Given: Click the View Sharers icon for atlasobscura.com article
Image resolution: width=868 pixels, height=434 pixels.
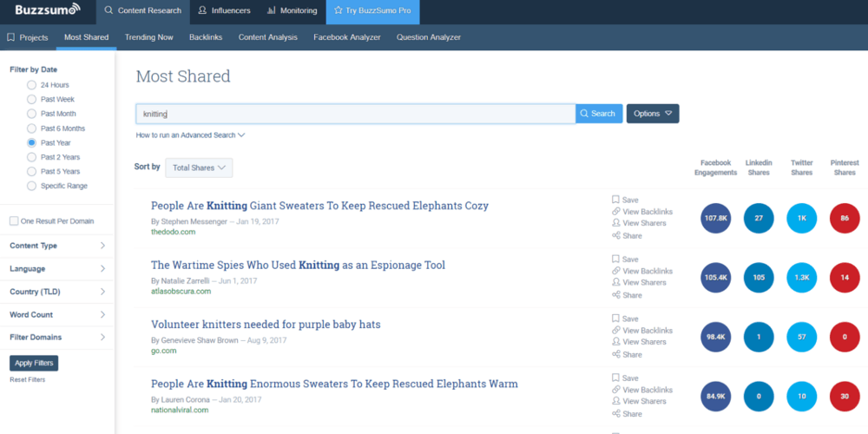Looking at the screenshot, I should click(x=615, y=282).
